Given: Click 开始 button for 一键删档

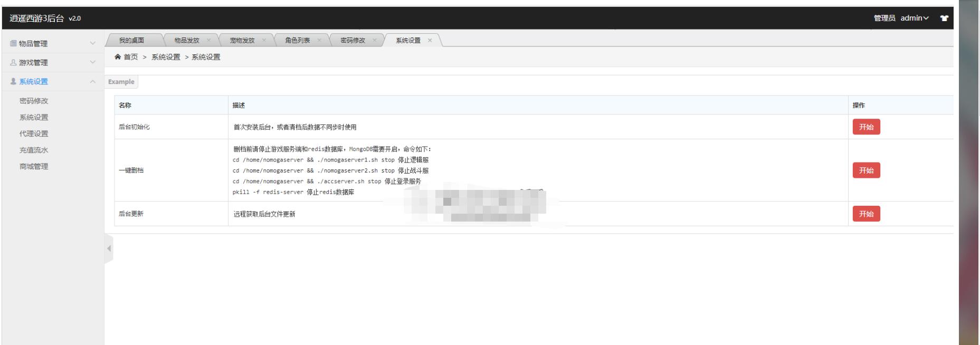Looking at the screenshot, I should point(866,170).
